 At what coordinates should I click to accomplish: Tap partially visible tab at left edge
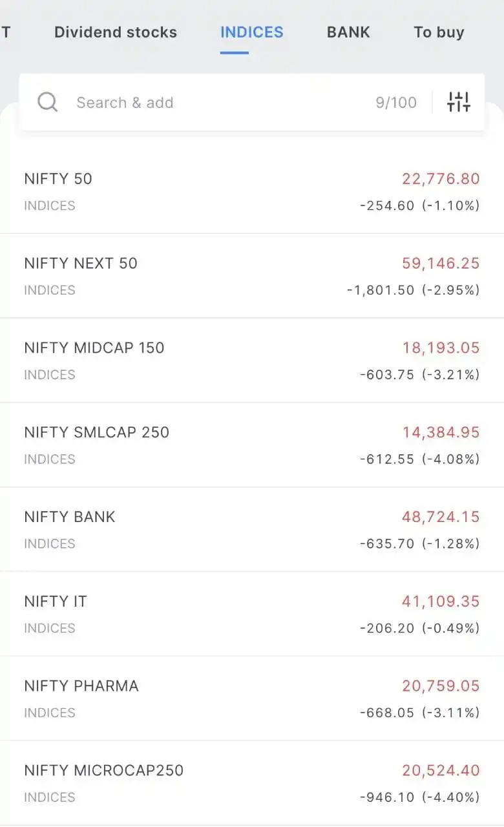pyautogui.click(x=5, y=32)
